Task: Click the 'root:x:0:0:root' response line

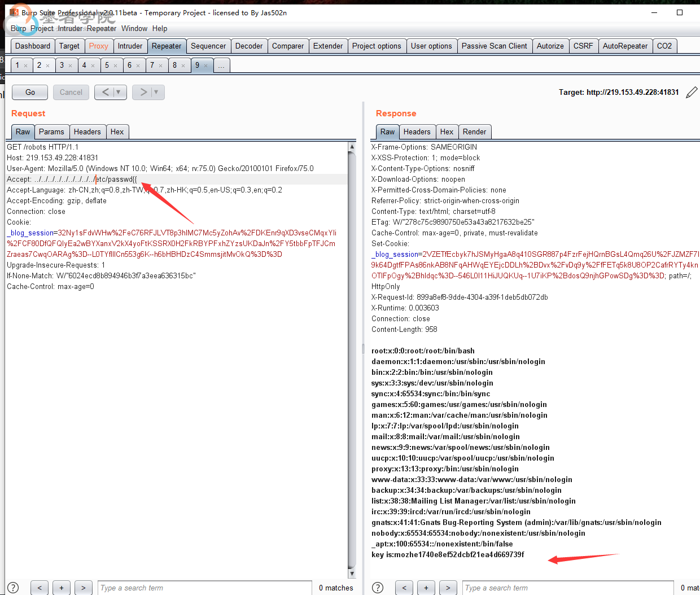Action: 423,351
